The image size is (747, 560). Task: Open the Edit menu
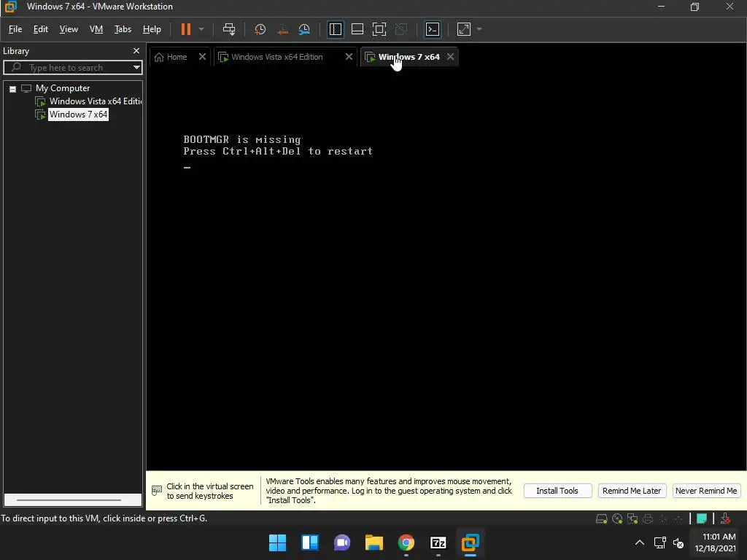pyautogui.click(x=41, y=29)
